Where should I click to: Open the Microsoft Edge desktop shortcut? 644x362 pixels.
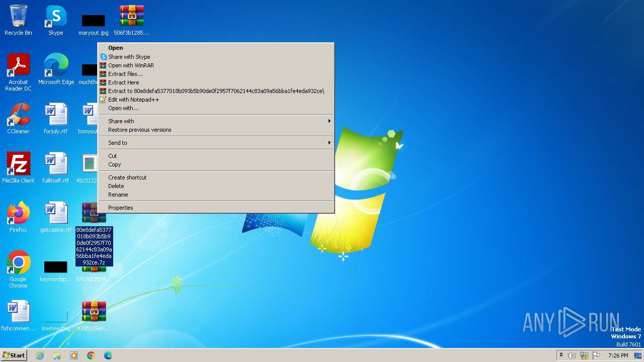(56, 70)
